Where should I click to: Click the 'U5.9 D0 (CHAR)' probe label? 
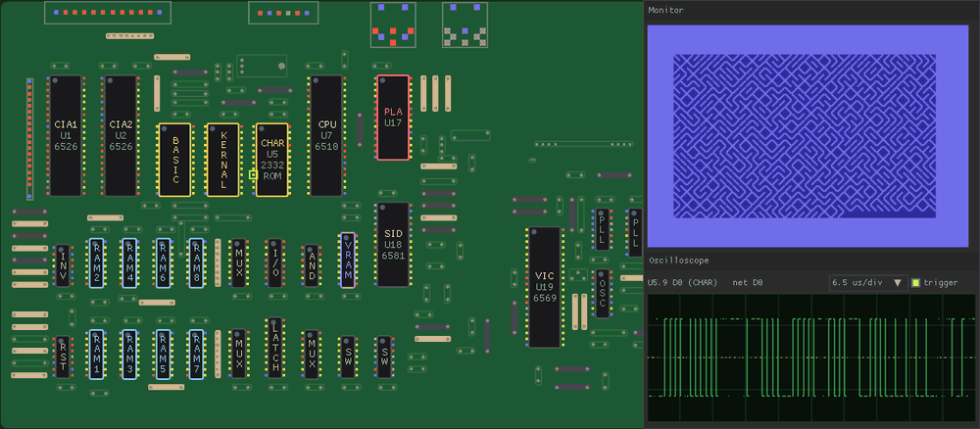682,283
